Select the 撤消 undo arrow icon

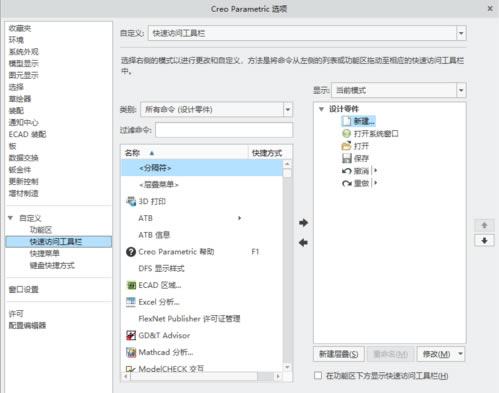(x=347, y=171)
